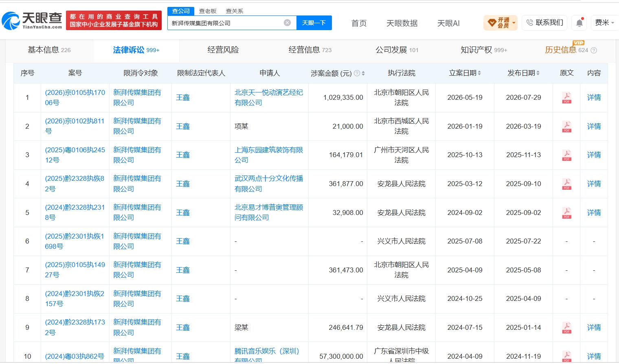Open case (2026)京0105执17006号
The height and width of the screenshot is (364, 619).
click(75, 98)
